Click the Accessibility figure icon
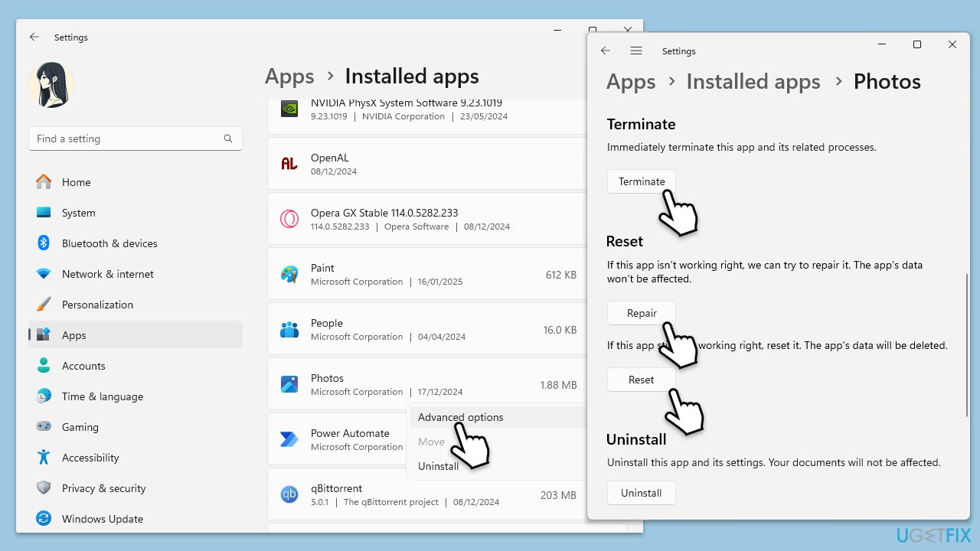The height and width of the screenshot is (551, 980). (44, 458)
